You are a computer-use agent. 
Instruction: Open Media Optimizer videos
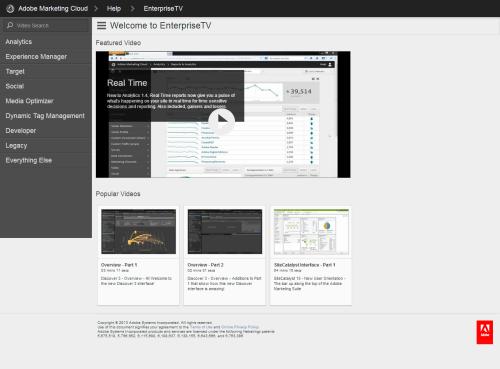coord(29,101)
